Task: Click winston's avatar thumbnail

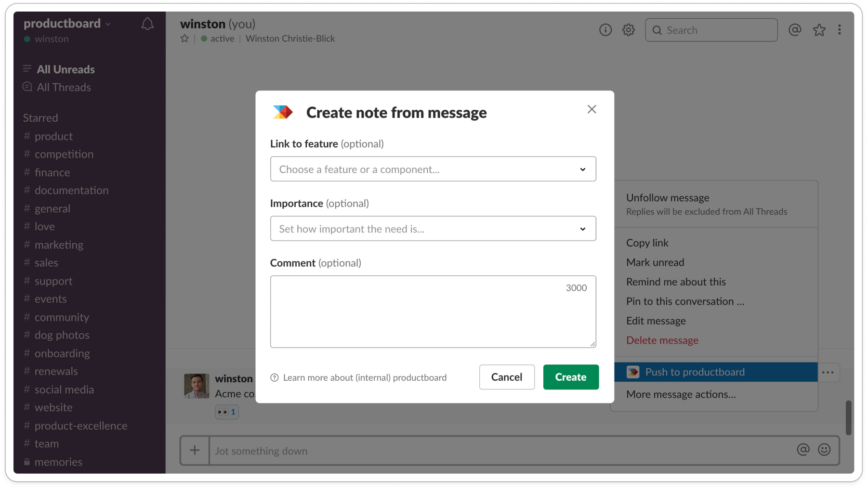Action: [x=197, y=386]
